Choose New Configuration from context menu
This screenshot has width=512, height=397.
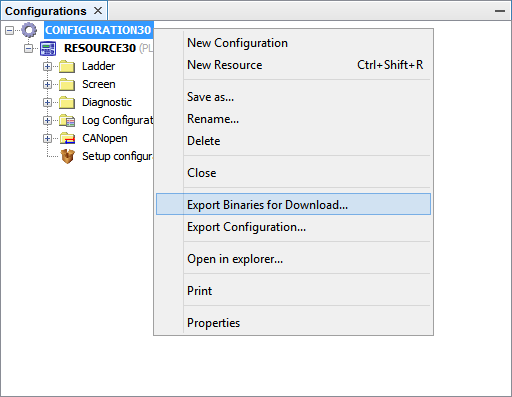pos(293,43)
